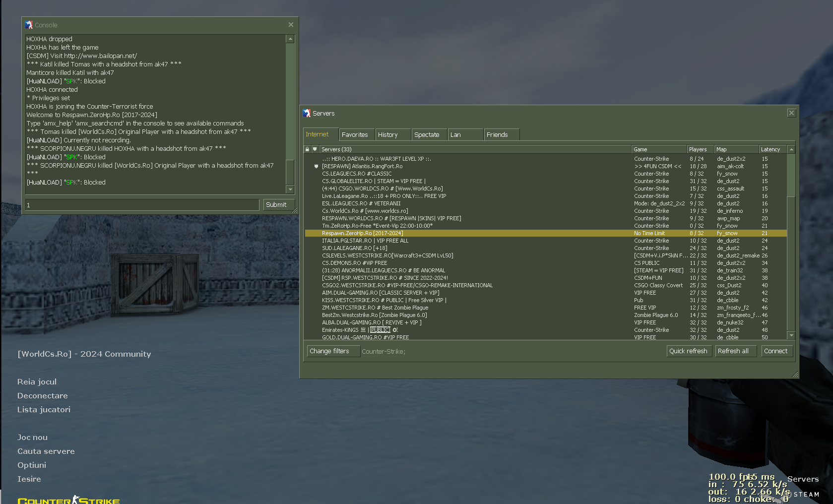Viewport: 833px width, 504px height.
Task: Open Lista jucatori menu entry
Action: pyautogui.click(x=44, y=409)
